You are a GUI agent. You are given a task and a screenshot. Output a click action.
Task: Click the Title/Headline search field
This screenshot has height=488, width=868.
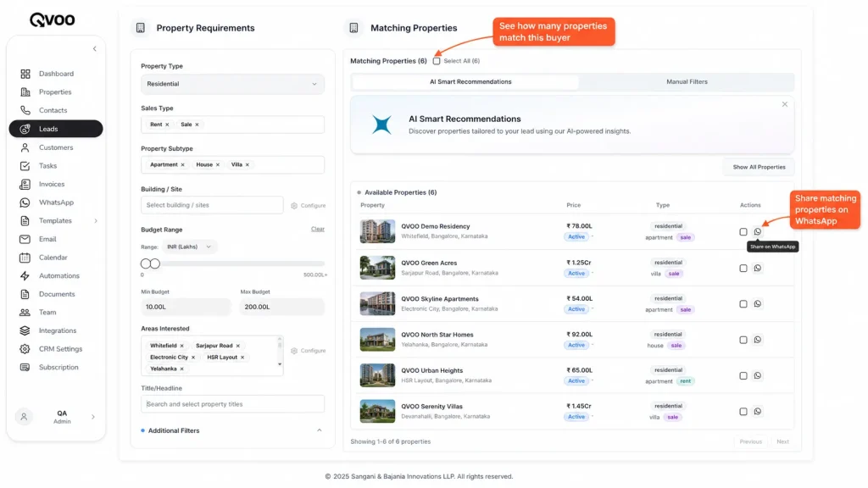[x=232, y=404]
